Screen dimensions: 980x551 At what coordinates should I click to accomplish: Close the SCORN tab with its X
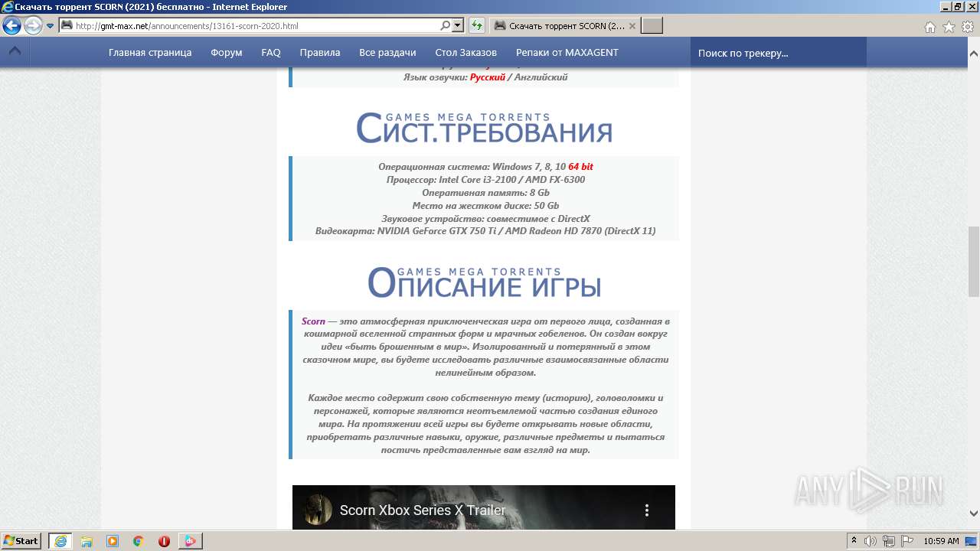(x=632, y=26)
